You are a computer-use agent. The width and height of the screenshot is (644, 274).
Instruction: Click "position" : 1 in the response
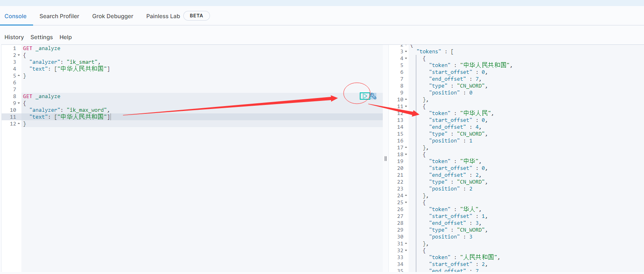click(x=451, y=141)
